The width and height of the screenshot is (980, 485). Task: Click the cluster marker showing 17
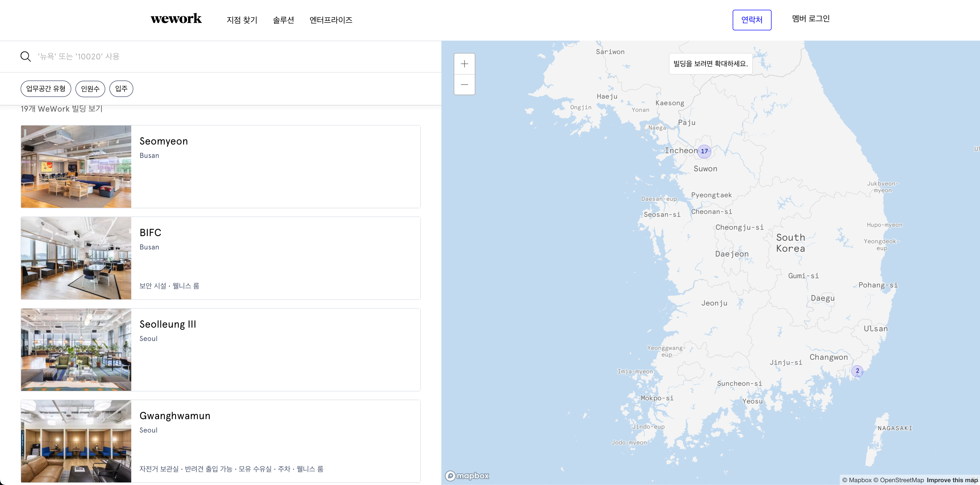point(704,151)
